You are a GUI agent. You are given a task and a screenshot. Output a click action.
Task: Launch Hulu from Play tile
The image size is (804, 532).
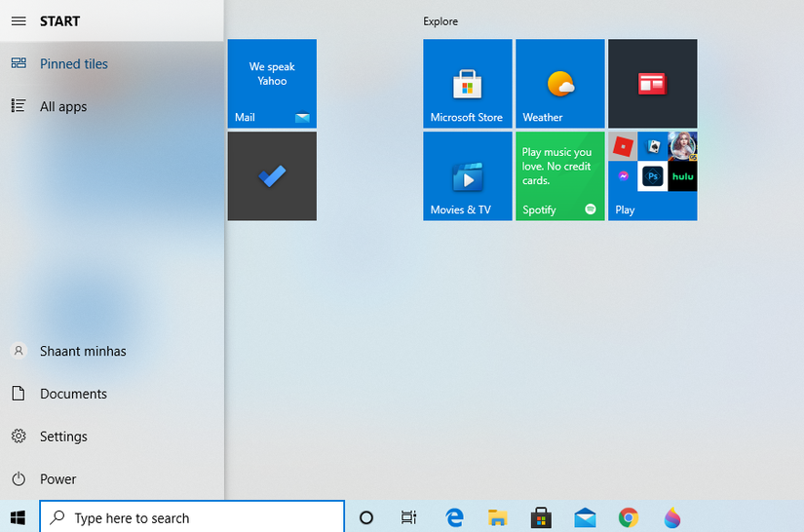click(682, 176)
